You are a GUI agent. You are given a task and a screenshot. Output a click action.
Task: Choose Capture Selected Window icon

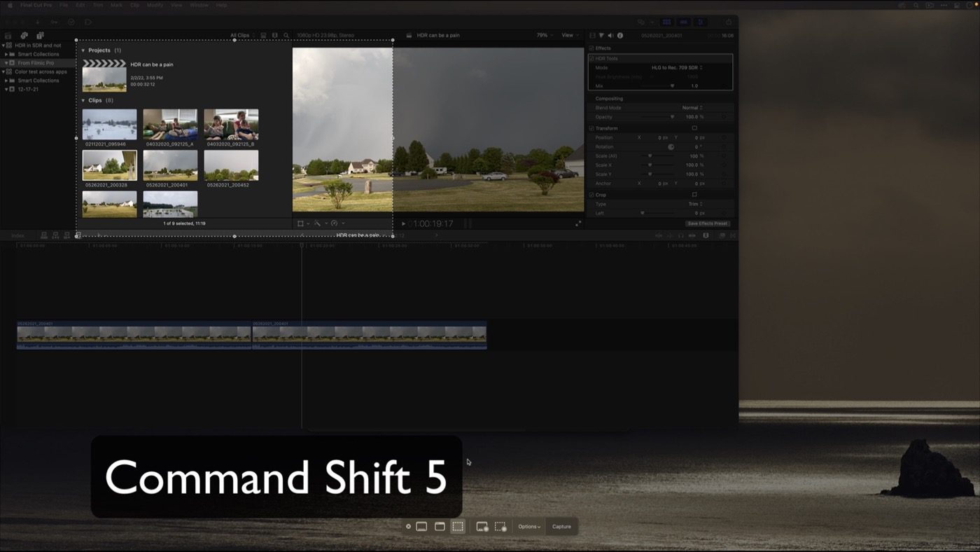click(440, 527)
